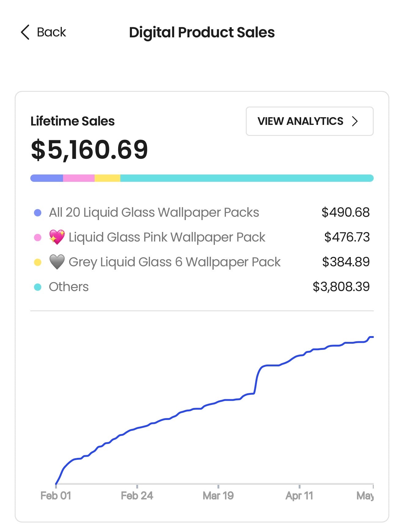Click the teal segment of sales bar

[x=247, y=178]
